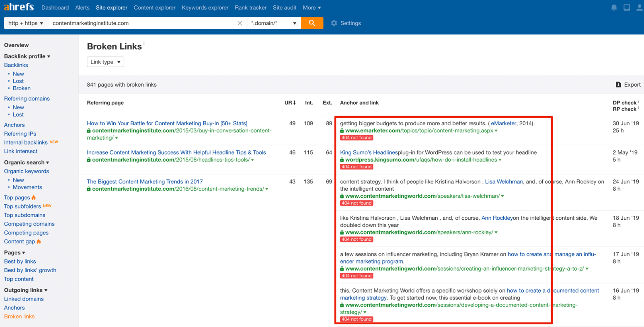
Task: Click the Export download icon
Action: 618,85
